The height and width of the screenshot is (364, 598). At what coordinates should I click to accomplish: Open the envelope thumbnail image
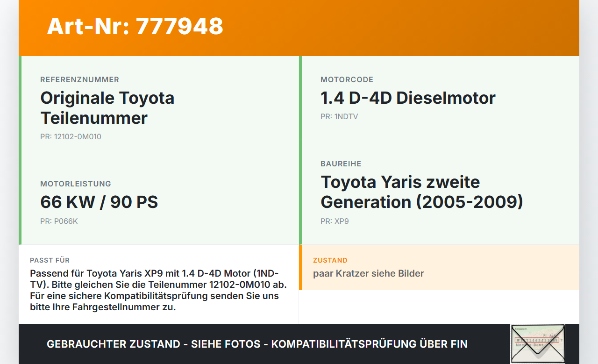[x=538, y=344]
